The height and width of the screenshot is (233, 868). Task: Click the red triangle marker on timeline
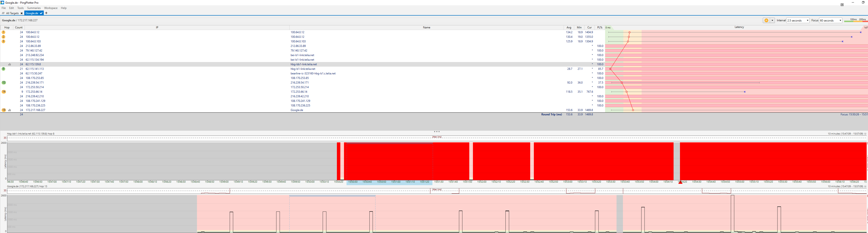(680, 182)
